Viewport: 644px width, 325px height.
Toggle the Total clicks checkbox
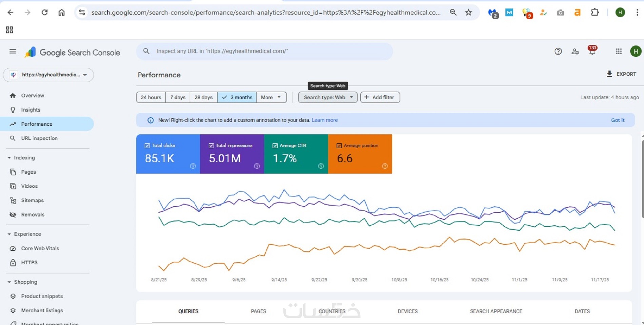(147, 146)
